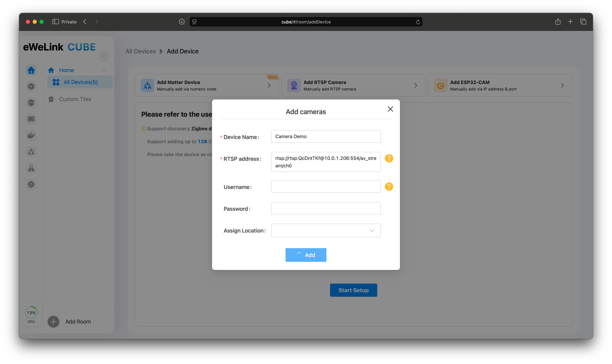Click the CPU usage gauge
Screen dimensions: 612x364
(x=31, y=313)
